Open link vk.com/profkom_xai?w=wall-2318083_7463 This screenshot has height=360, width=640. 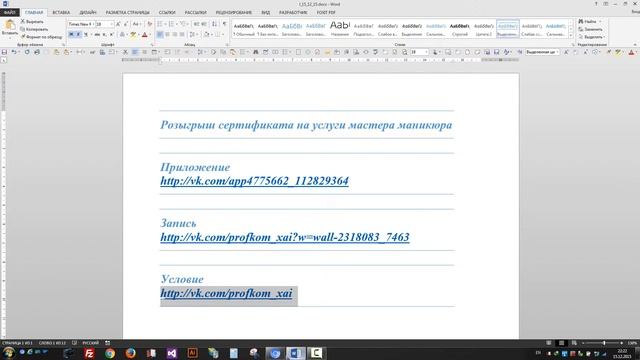point(284,237)
